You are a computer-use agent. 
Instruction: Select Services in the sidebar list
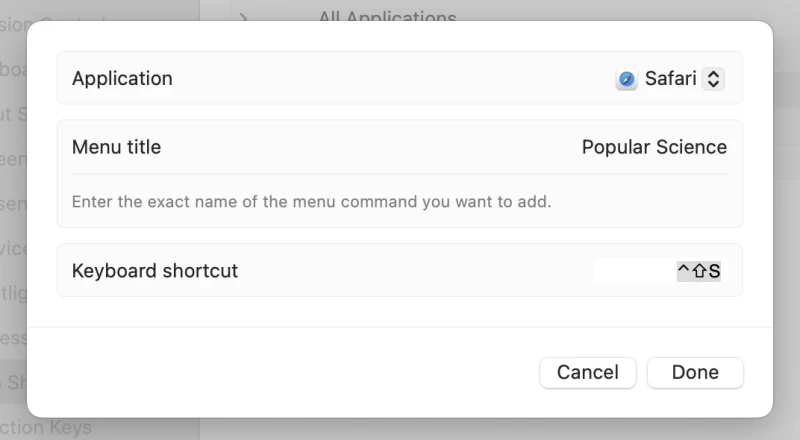tap(13, 248)
